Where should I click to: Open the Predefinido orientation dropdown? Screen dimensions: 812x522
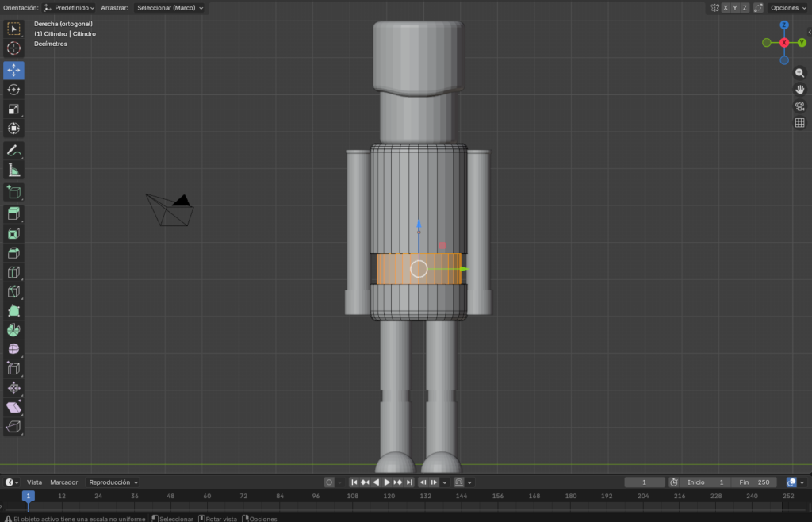pyautogui.click(x=70, y=7)
